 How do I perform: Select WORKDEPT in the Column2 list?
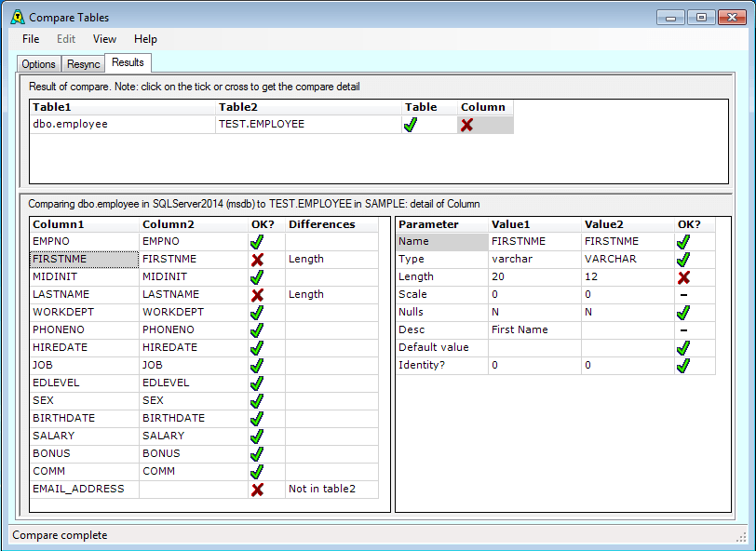coord(194,313)
